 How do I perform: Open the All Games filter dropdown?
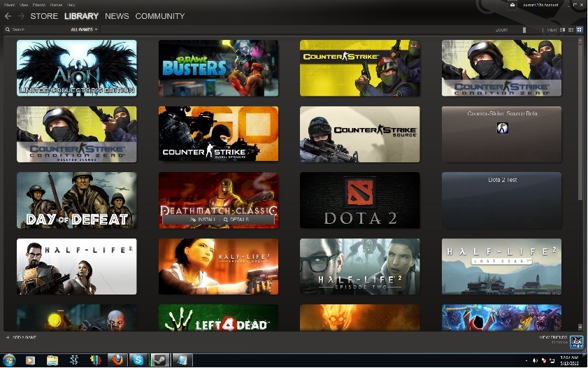(x=84, y=29)
